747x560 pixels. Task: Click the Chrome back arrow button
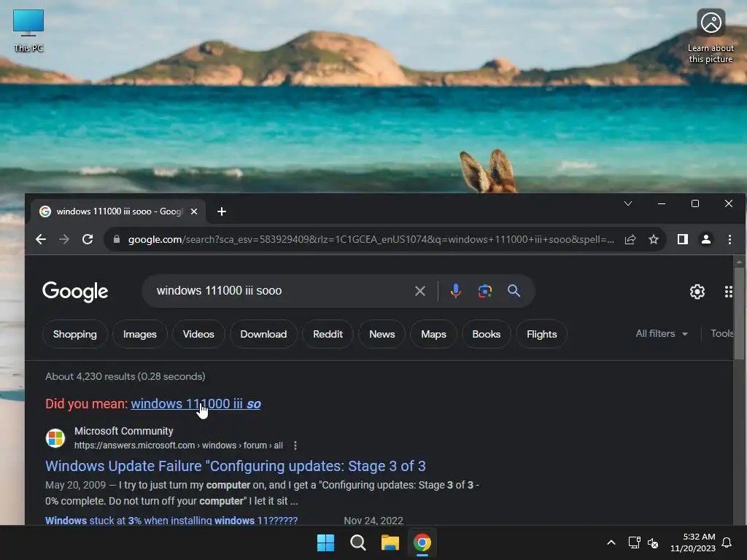point(41,239)
